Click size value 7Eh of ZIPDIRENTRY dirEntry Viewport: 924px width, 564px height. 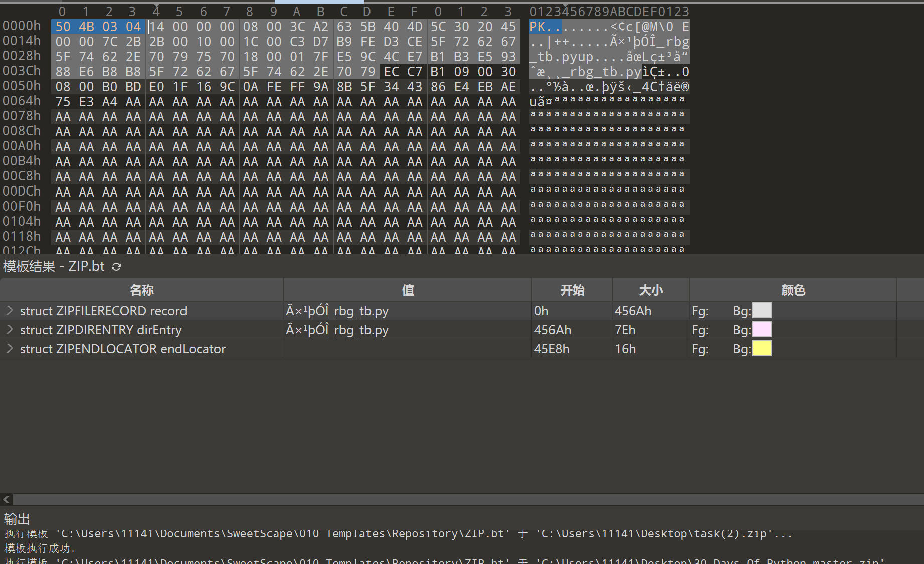[625, 330]
